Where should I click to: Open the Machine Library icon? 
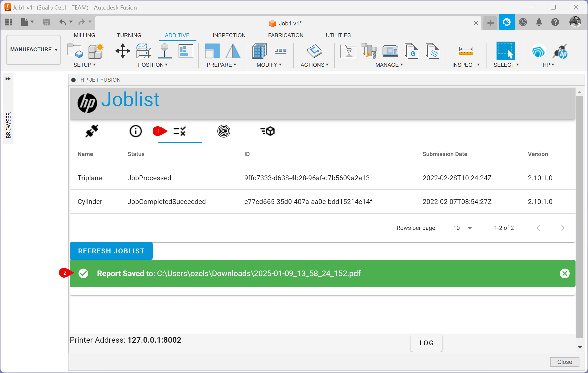pyautogui.click(x=390, y=51)
